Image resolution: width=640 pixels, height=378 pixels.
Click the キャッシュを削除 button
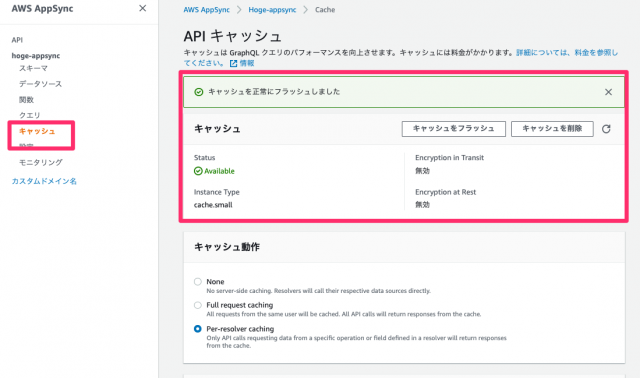[x=552, y=129]
